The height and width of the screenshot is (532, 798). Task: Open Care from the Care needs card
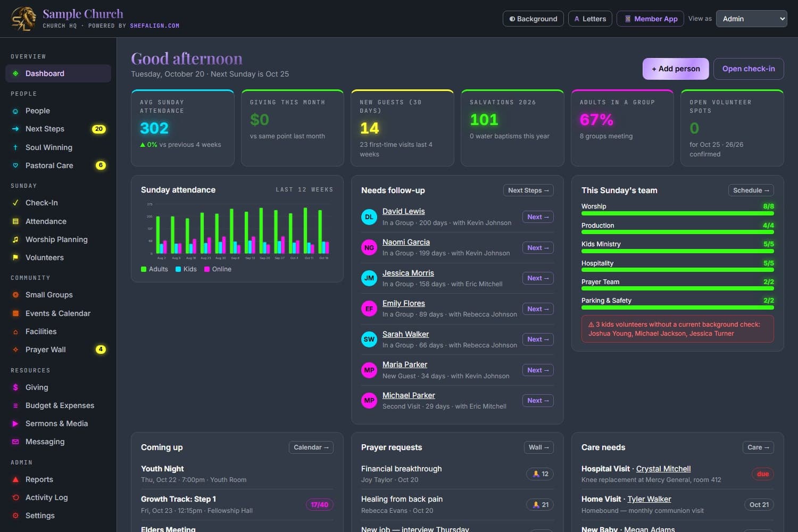click(x=758, y=447)
